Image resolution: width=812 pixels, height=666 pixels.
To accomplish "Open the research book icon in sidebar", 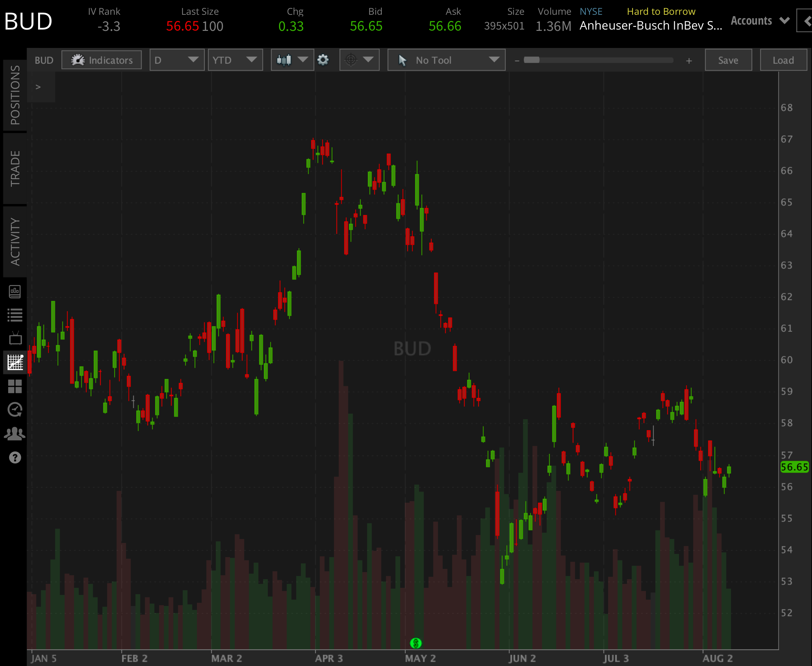I will click(x=14, y=292).
